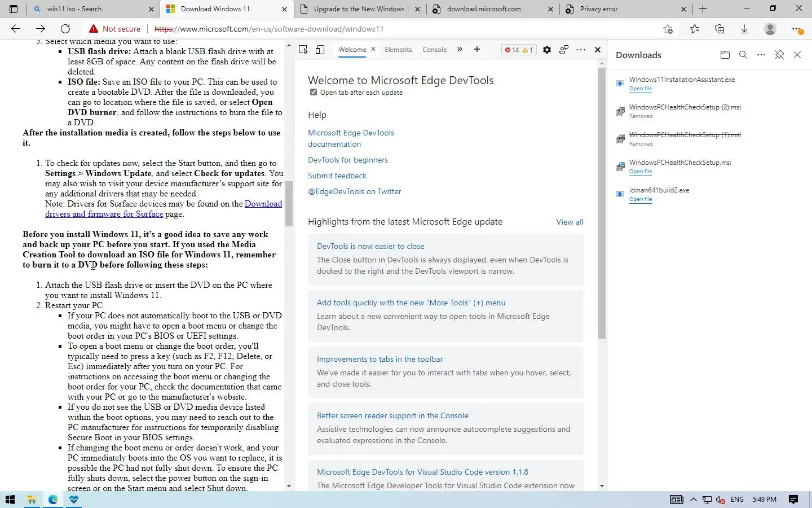This screenshot has height=508, width=812.
Task: Open DevTools is now easier to close
Action: point(370,246)
